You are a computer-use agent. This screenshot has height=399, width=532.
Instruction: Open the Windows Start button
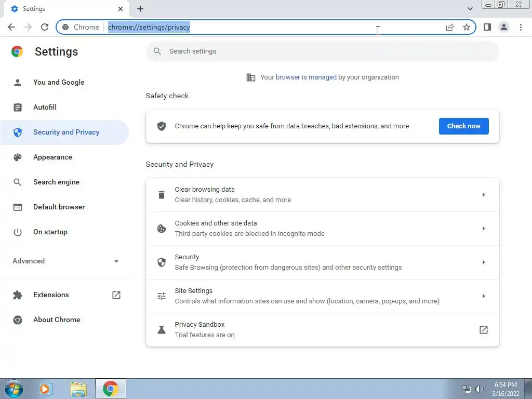click(x=14, y=389)
